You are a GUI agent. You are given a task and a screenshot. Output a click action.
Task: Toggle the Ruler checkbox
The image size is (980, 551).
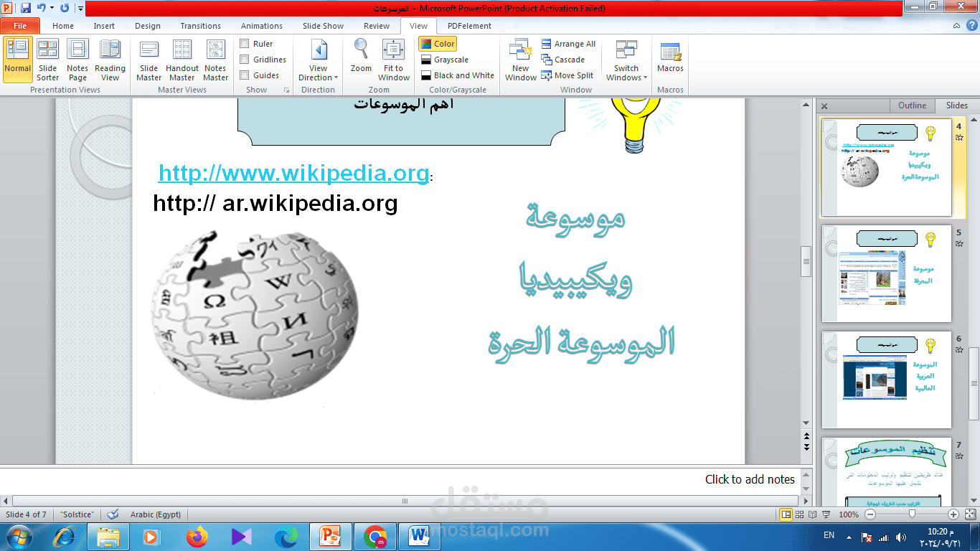tap(245, 44)
